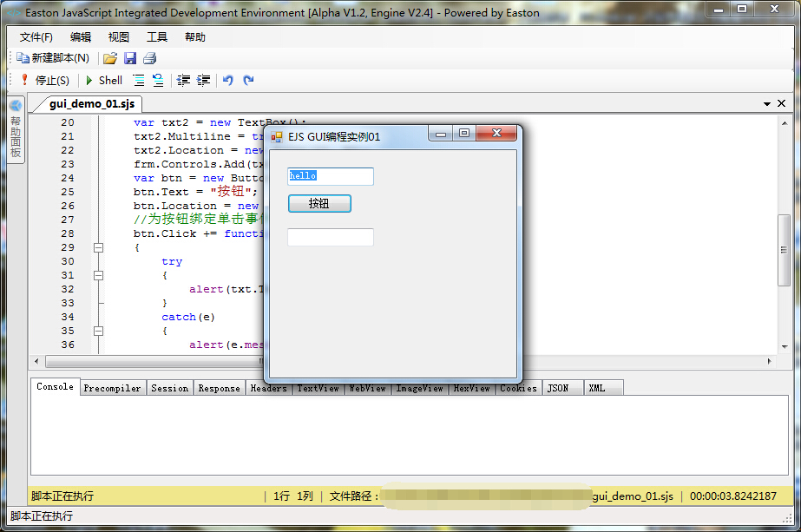Click the New Script (新建脚本) button
Viewport: 801px width, 532px height.
pos(53,58)
